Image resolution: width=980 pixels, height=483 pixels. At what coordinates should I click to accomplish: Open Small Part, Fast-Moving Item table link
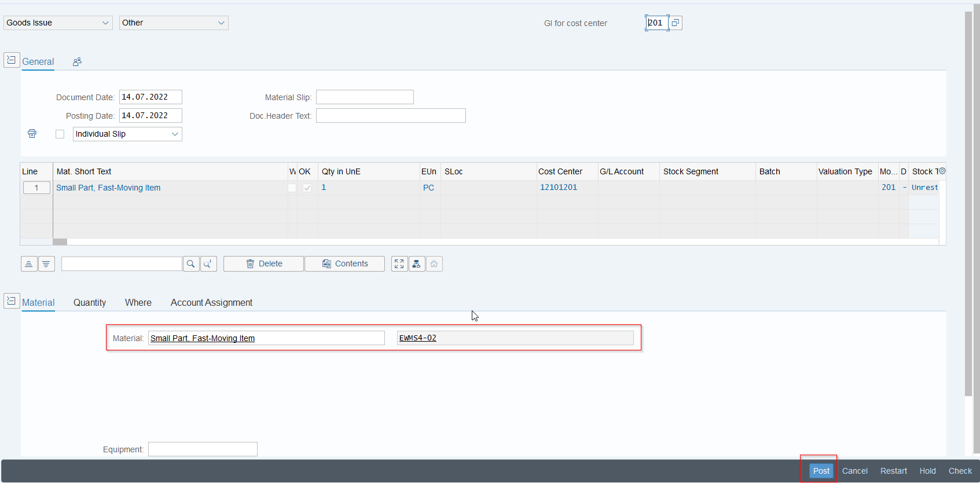pos(108,188)
